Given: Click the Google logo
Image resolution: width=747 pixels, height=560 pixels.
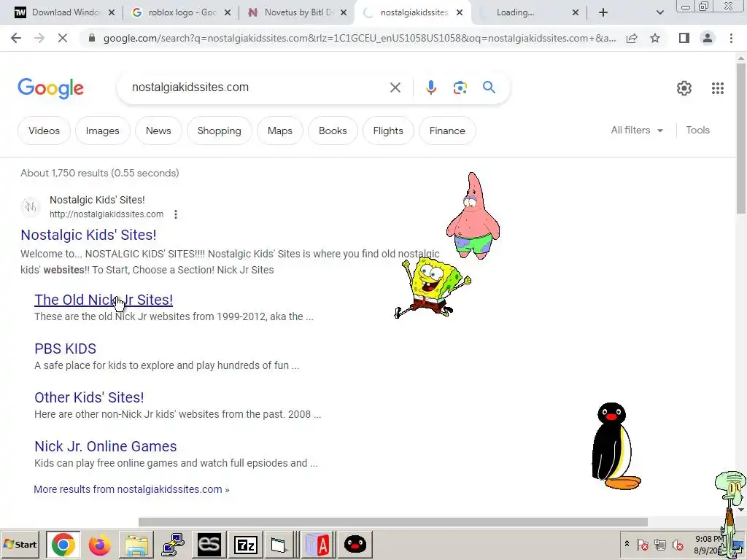Looking at the screenshot, I should click(50, 88).
